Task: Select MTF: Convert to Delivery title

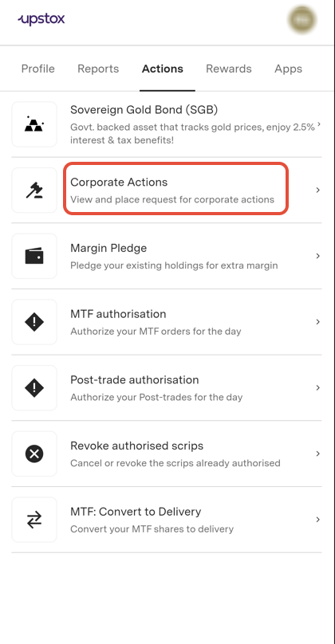Action: click(136, 512)
